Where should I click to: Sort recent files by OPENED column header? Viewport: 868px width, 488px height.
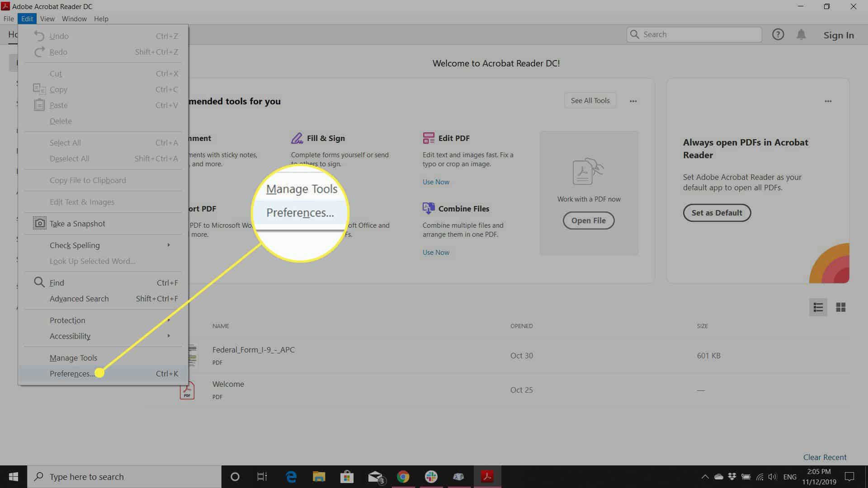click(521, 326)
